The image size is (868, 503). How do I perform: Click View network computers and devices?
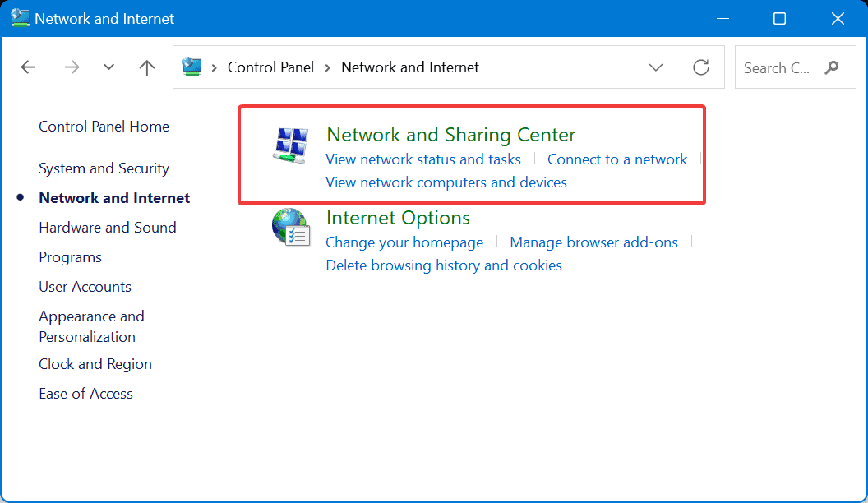446,182
